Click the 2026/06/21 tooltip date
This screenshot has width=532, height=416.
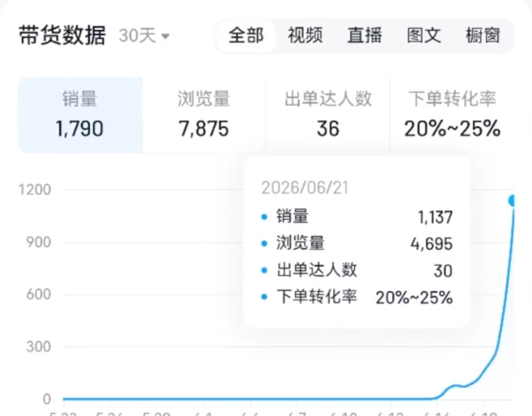tap(305, 188)
